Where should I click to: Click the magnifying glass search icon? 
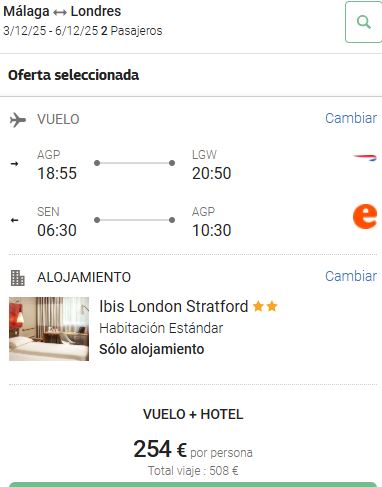click(x=364, y=22)
